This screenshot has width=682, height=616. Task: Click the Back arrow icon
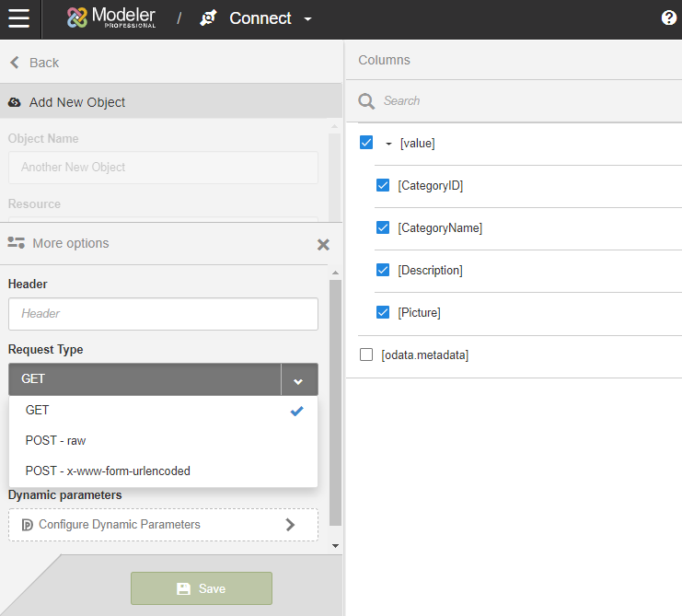15,63
